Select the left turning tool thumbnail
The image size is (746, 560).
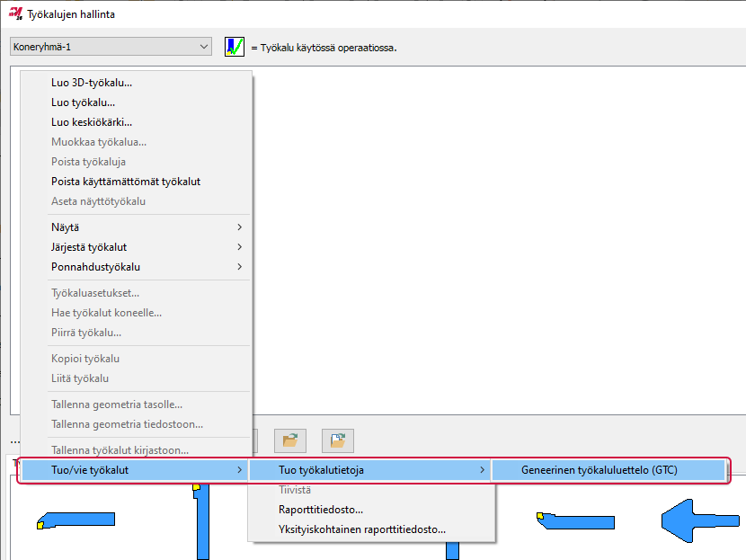[x=75, y=520]
